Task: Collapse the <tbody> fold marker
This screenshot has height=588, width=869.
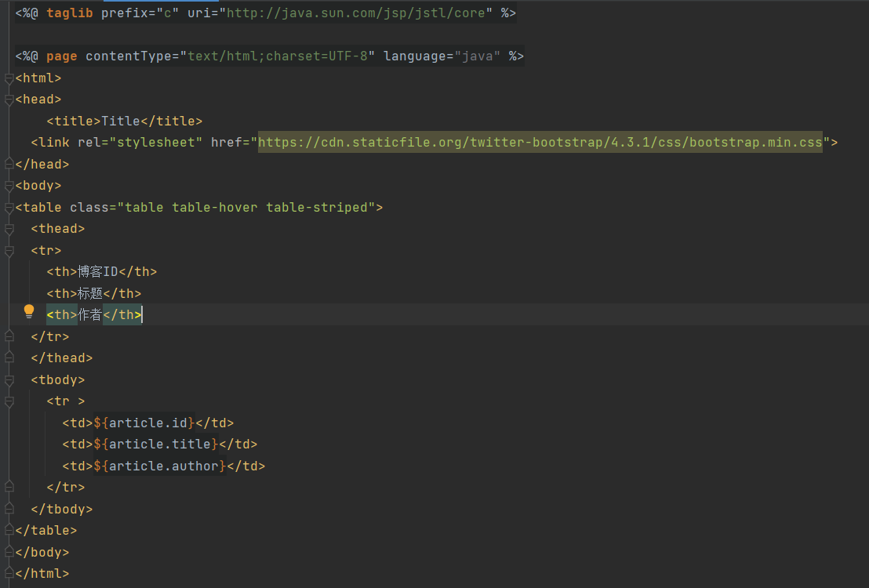Action: coord(9,380)
